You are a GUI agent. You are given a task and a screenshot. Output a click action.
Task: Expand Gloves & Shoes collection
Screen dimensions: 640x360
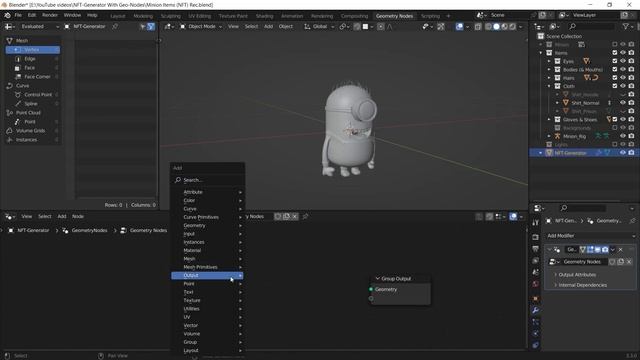click(x=549, y=120)
